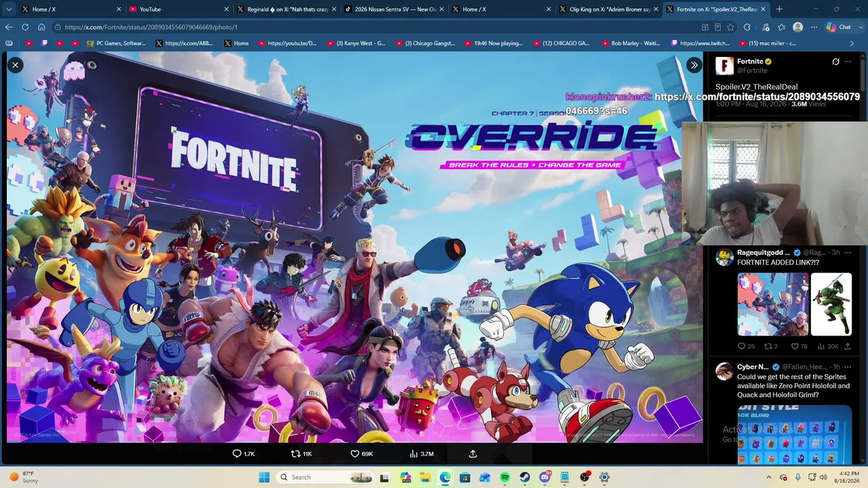
Task: Switch to the YouTube browser tab
Action: pos(179,9)
